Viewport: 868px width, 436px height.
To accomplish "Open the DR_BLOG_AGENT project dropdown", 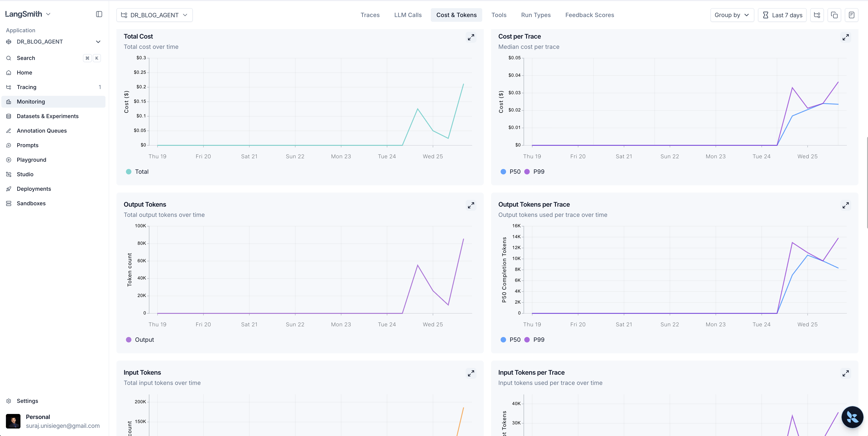I will coord(154,15).
